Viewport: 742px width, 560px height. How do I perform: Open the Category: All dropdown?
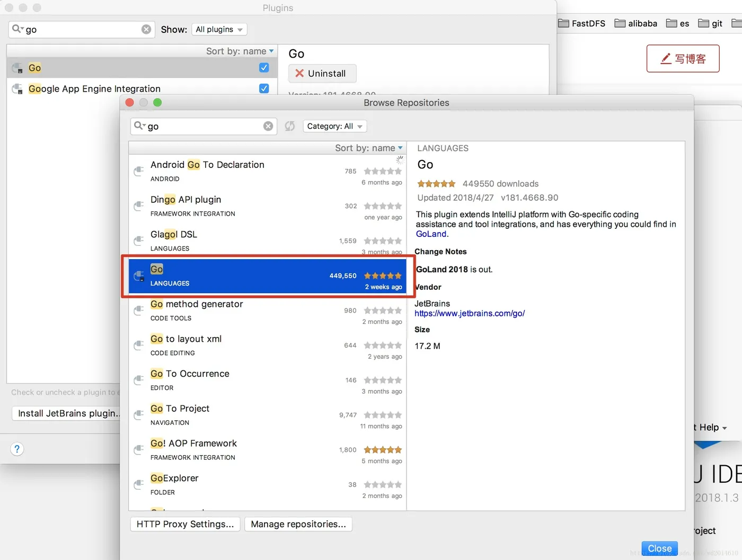tap(334, 126)
